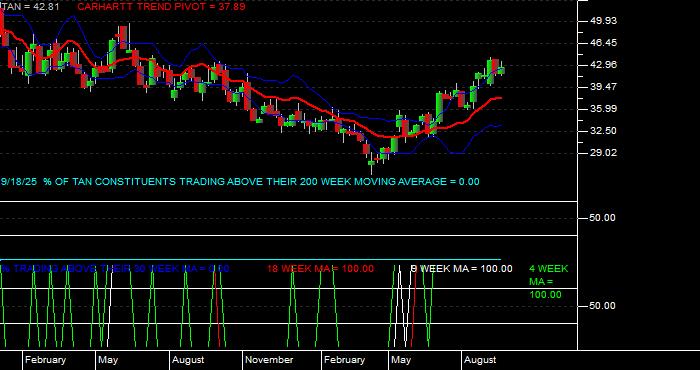Select the 39.47 price axis label
The image size is (700, 370).
click(x=603, y=87)
